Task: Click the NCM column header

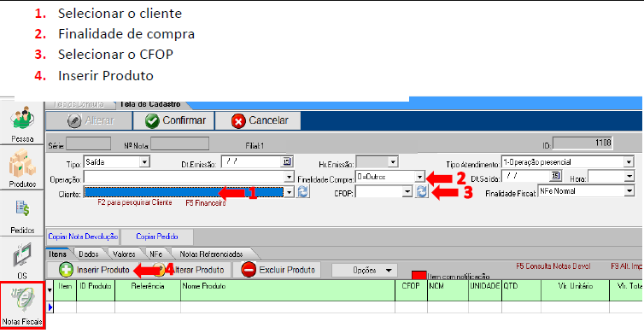Action: (x=448, y=290)
